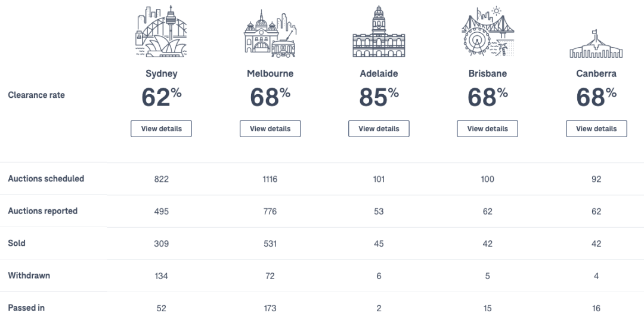Click the Adelaide town hall building icon
This screenshot has height=325, width=644.
coord(379,31)
